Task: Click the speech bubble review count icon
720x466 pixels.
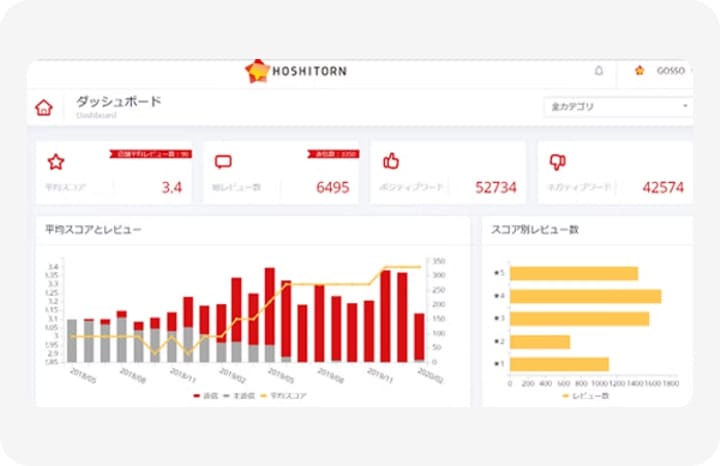Action: coord(223,161)
